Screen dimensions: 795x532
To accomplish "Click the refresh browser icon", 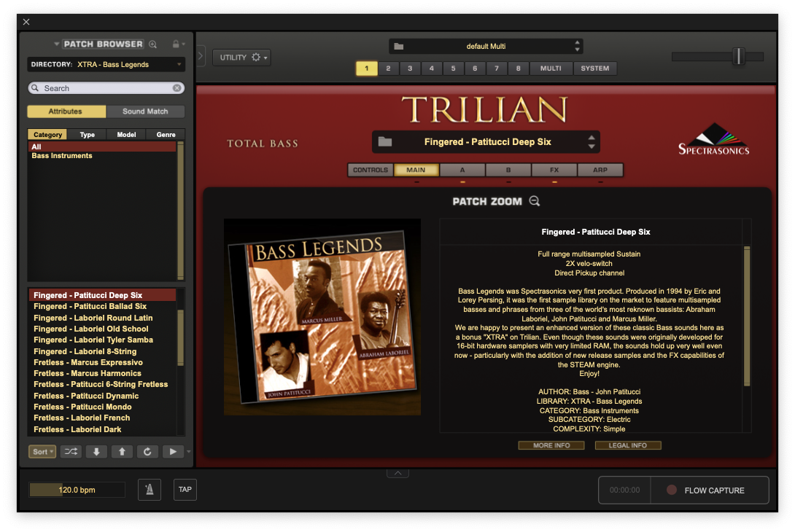I will [x=147, y=451].
